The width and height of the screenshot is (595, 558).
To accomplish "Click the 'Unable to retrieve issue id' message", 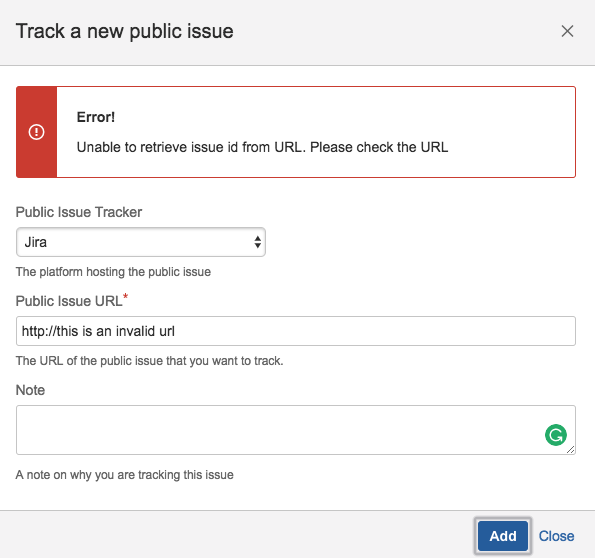I will (x=262, y=147).
